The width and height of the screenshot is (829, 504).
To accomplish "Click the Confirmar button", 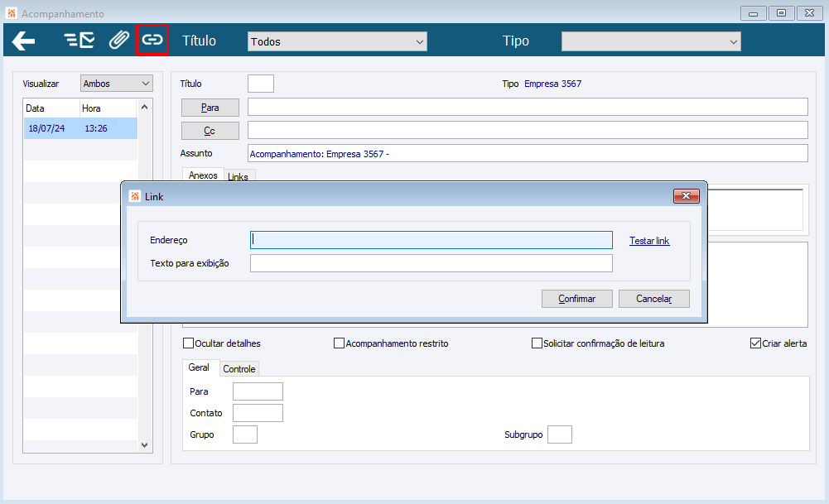I will click(x=576, y=299).
